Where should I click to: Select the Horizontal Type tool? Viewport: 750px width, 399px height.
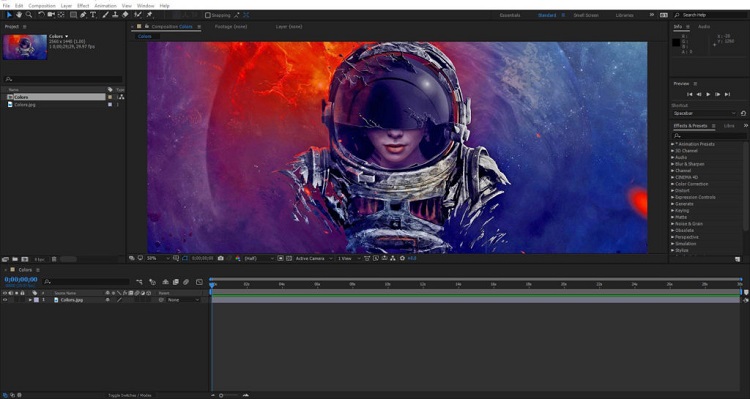[93, 15]
